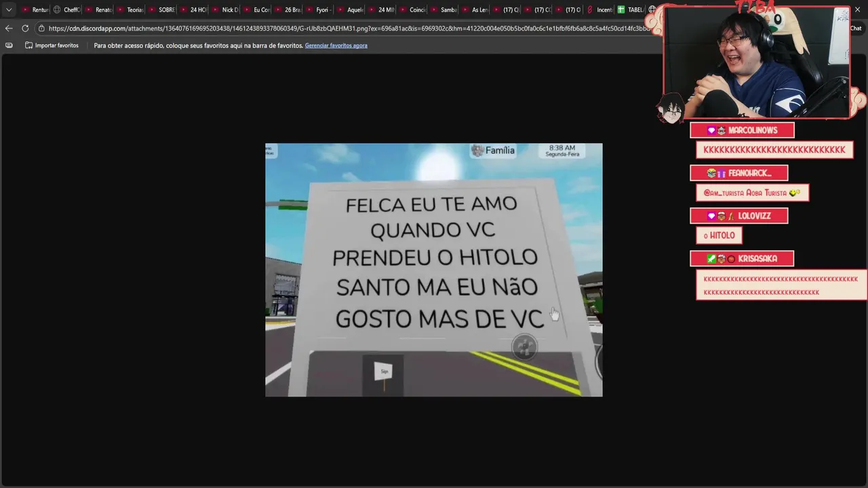Switch to the "Samba" tab
Image resolution: width=868 pixels, height=488 pixels.
444,9
